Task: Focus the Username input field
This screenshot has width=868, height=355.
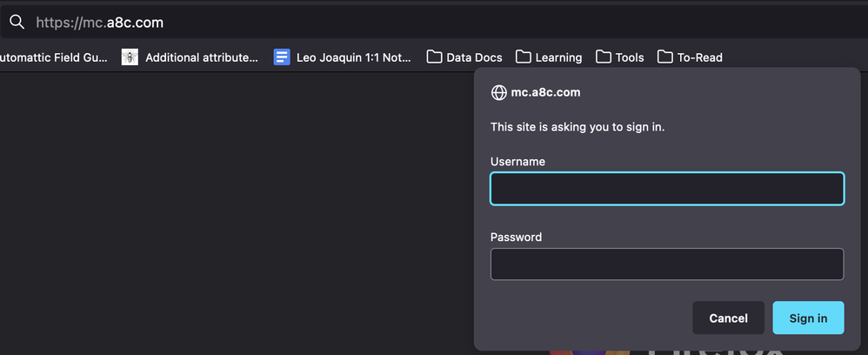Action: pyautogui.click(x=667, y=189)
